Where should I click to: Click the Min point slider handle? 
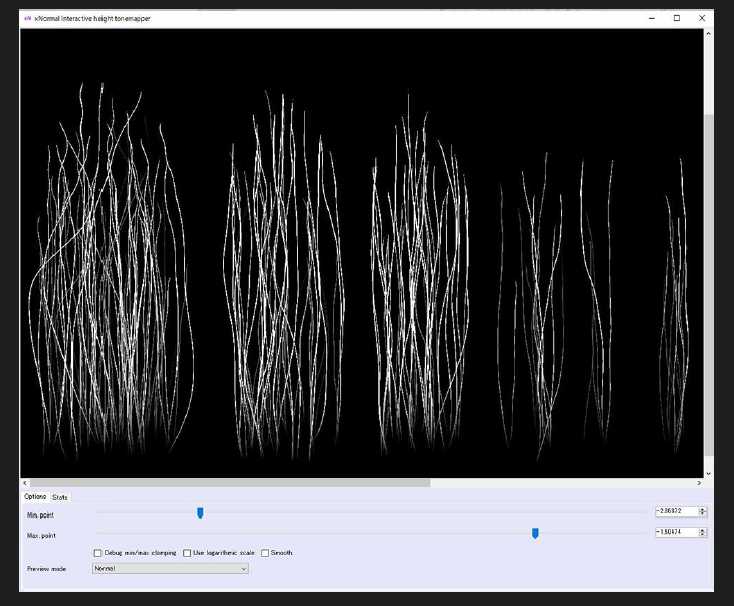pyautogui.click(x=200, y=513)
